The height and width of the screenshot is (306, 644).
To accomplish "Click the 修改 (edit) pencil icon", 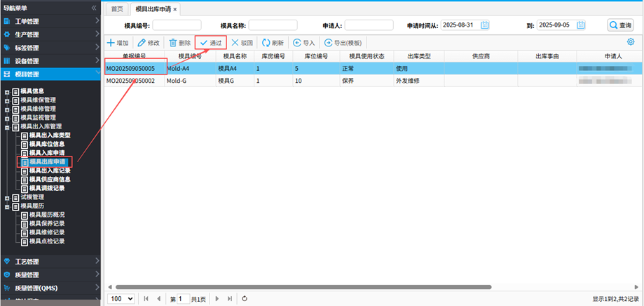I will tap(142, 43).
